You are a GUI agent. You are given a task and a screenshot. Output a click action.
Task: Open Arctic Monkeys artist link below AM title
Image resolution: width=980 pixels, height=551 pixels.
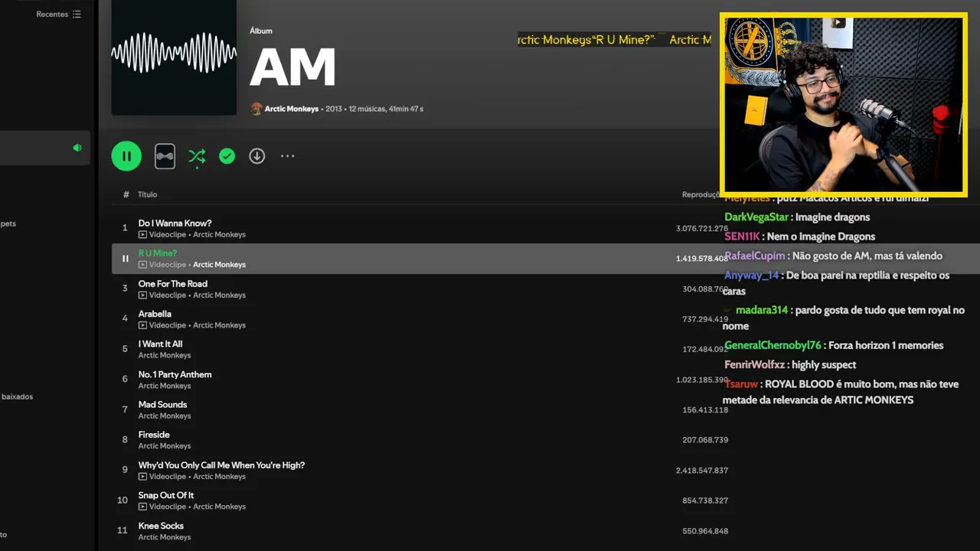click(x=292, y=109)
